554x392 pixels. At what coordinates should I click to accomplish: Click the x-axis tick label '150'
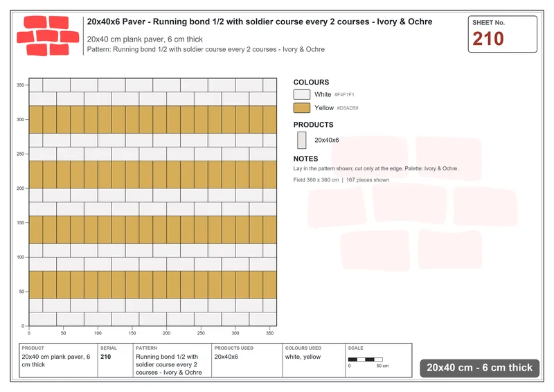point(132,333)
